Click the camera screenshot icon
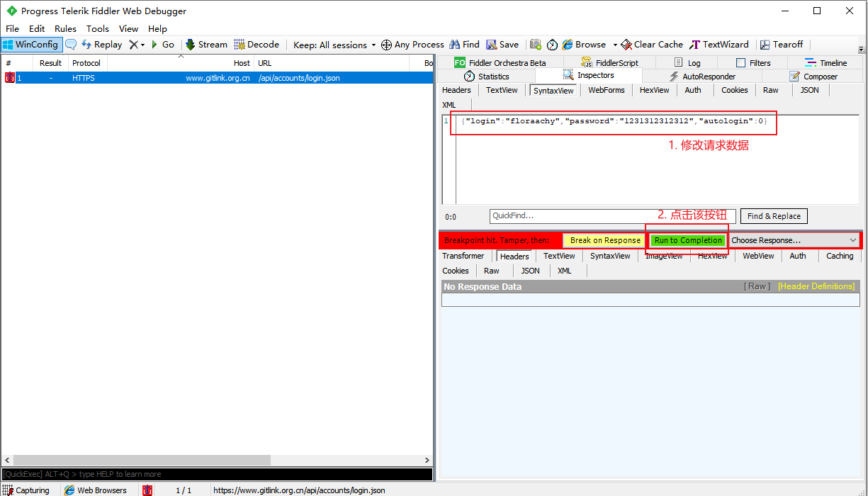 [536, 44]
